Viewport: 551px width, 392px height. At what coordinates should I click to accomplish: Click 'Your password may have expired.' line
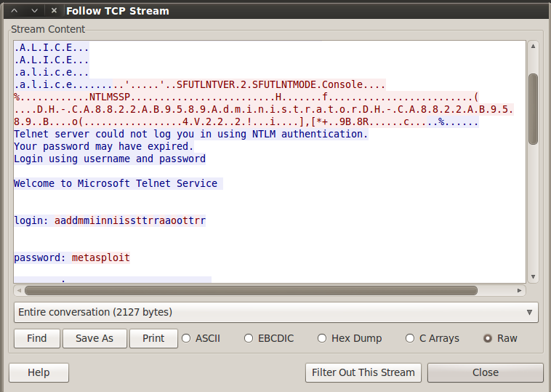point(104,146)
